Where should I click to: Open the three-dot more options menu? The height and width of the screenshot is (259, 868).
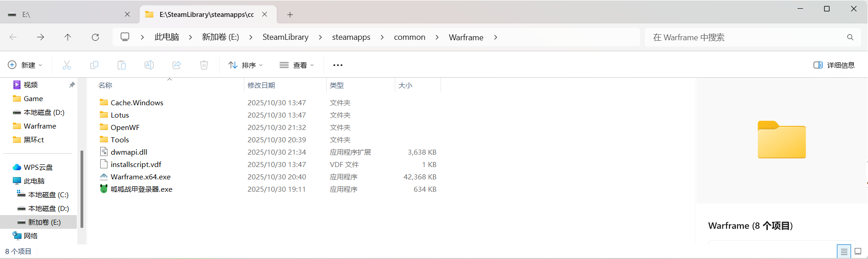(338, 65)
